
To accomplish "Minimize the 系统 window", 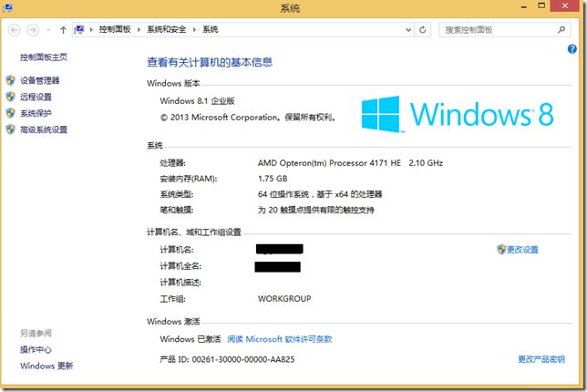I will (x=524, y=6).
